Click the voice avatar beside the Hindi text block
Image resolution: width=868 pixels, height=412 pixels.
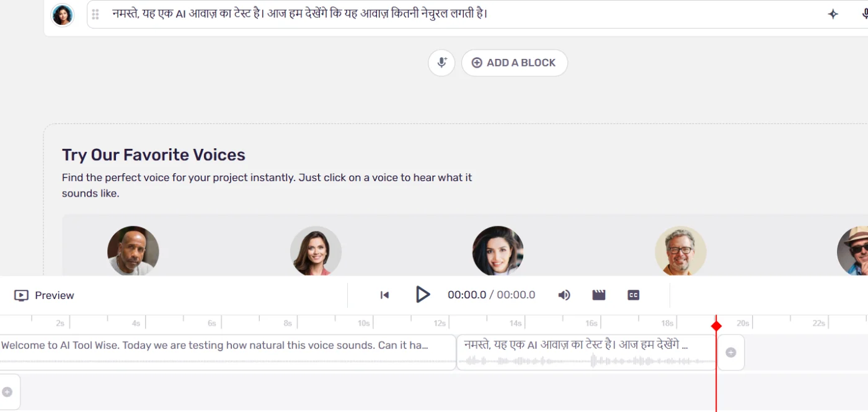tap(63, 15)
